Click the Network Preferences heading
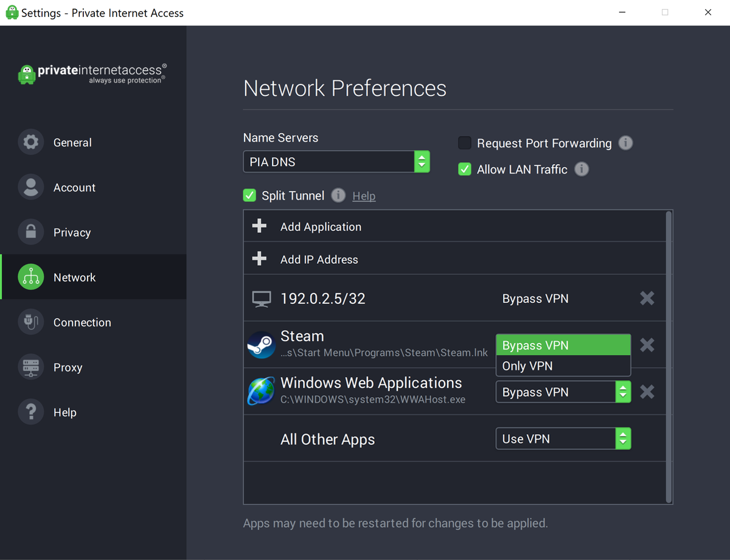The height and width of the screenshot is (560, 730). [345, 88]
